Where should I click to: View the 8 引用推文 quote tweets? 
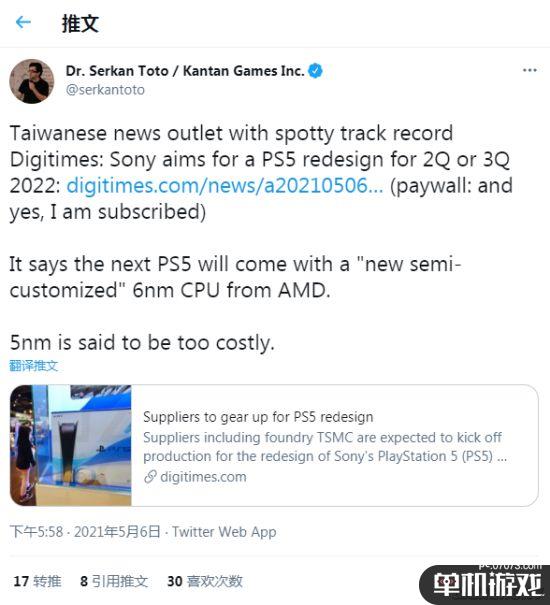pyautogui.click(x=114, y=581)
